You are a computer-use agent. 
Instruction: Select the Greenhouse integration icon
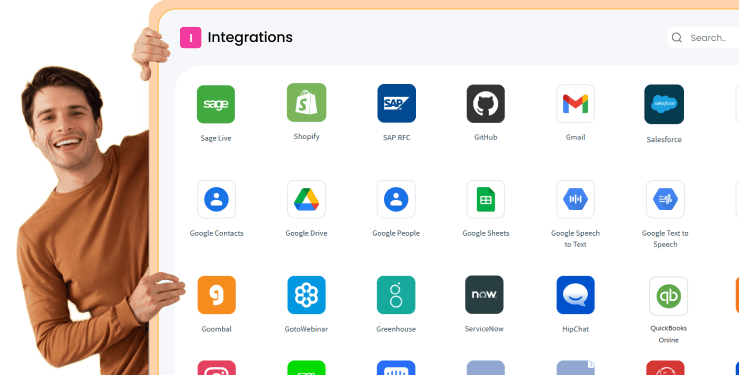(x=396, y=295)
